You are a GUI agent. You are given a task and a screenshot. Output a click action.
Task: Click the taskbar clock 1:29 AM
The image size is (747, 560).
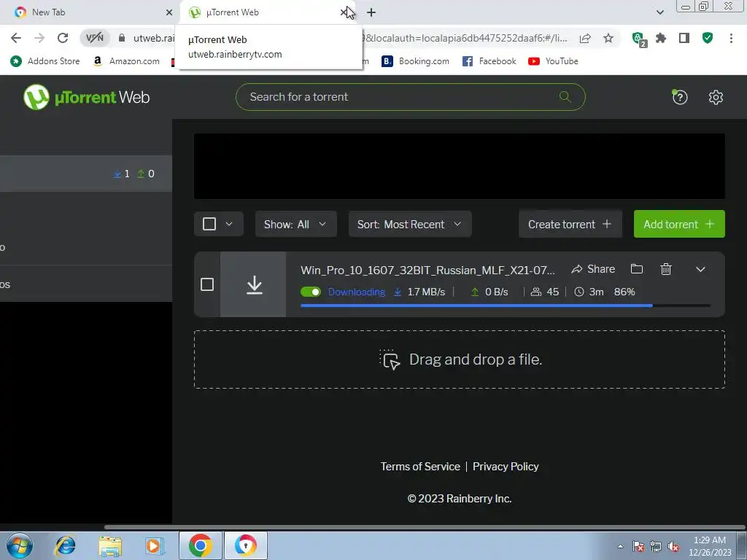pyautogui.click(x=710, y=546)
